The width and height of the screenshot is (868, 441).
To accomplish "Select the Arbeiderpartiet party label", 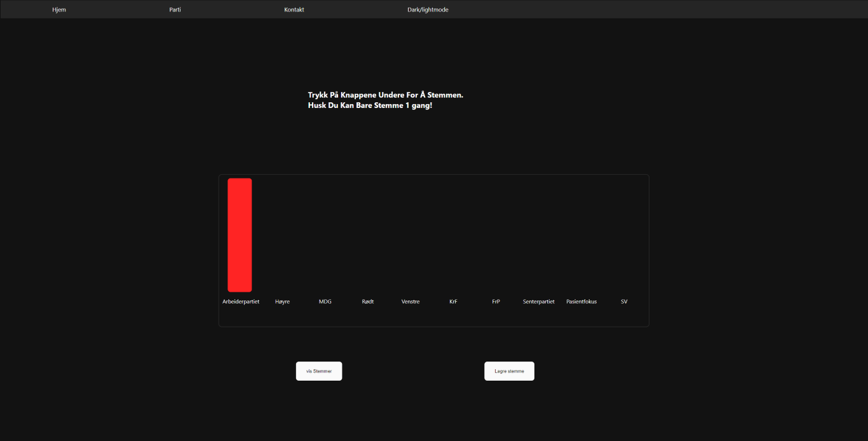I will [241, 302].
